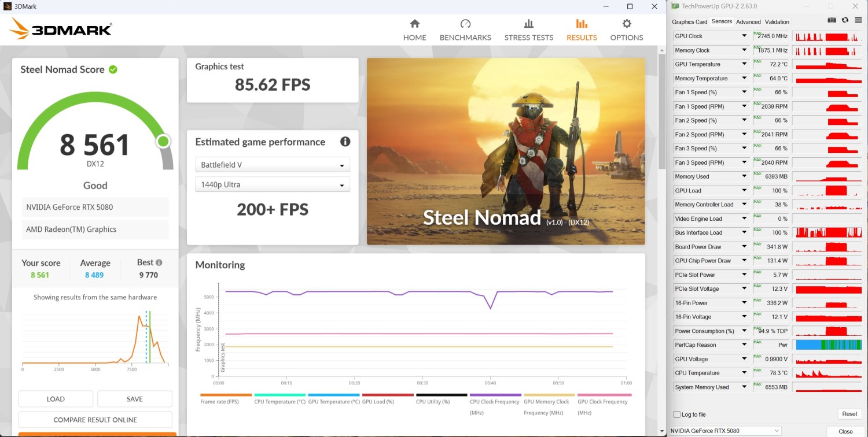868x437 pixels.
Task: Click the GPU-Z Reset button
Action: tap(849, 414)
